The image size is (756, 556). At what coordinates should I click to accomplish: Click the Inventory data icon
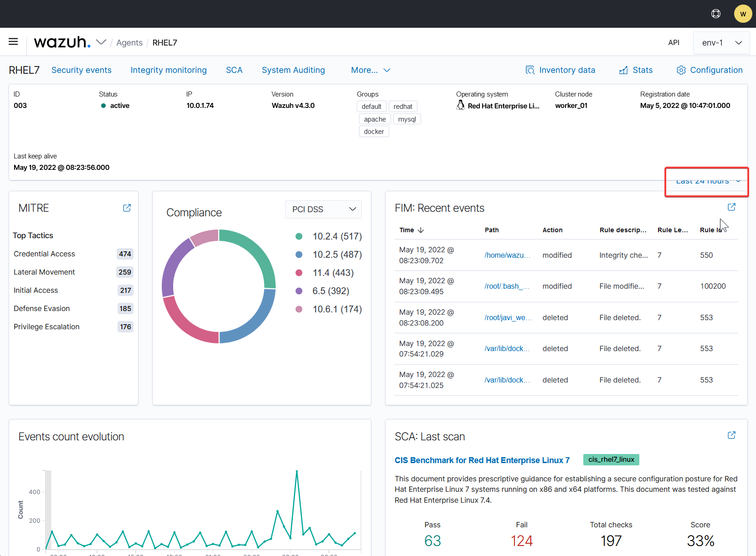tap(530, 70)
